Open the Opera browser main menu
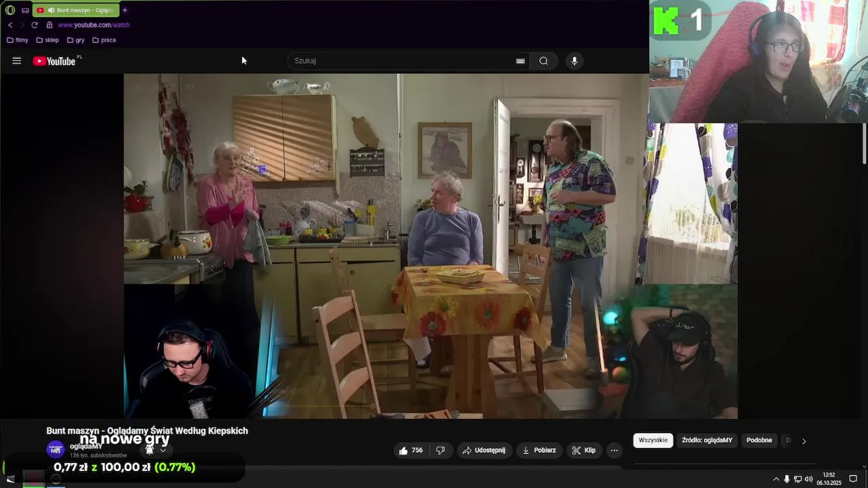This screenshot has height=488, width=868. (10, 10)
